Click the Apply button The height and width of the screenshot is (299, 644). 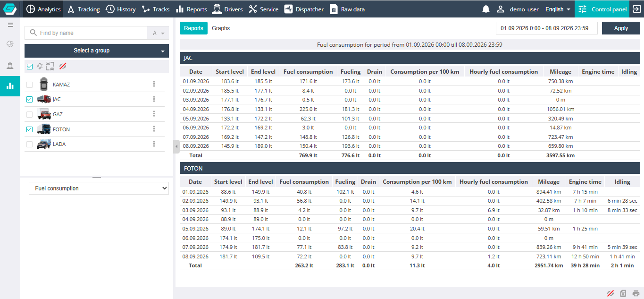click(x=621, y=28)
